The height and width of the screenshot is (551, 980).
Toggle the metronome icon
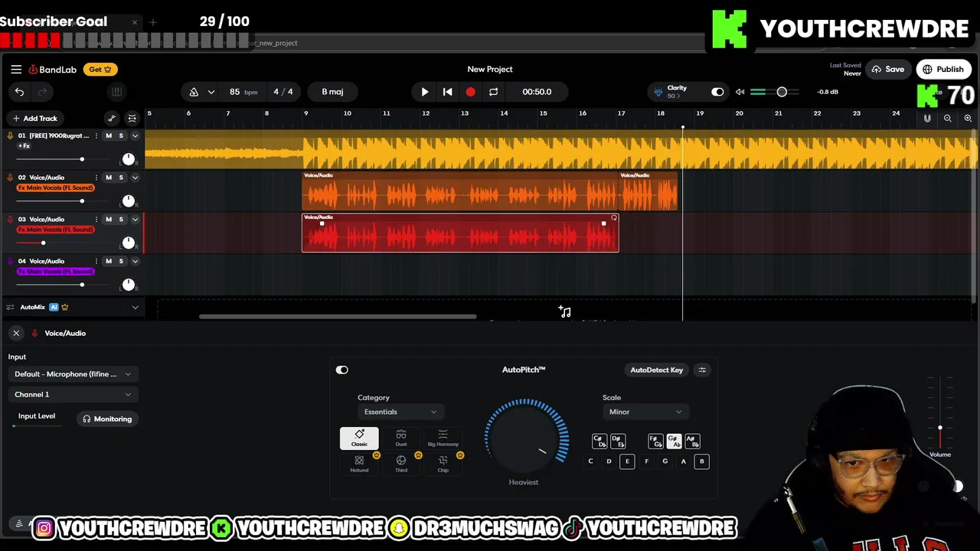tap(194, 92)
